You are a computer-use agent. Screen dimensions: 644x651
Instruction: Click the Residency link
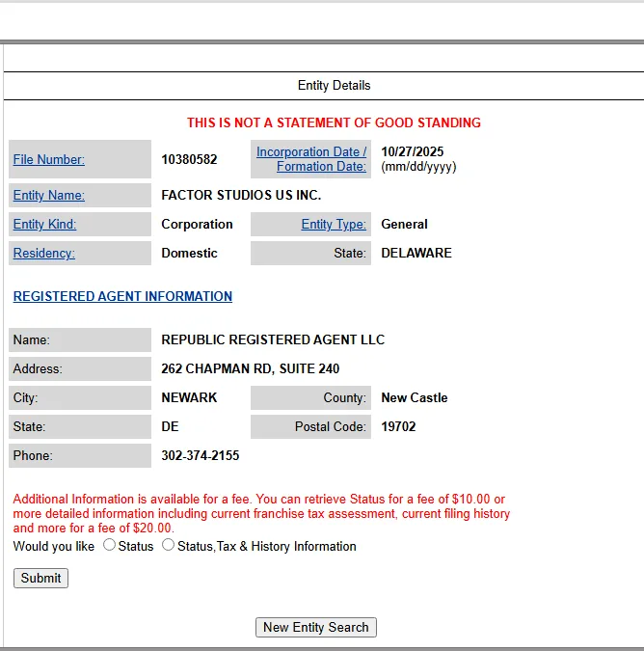tap(44, 254)
